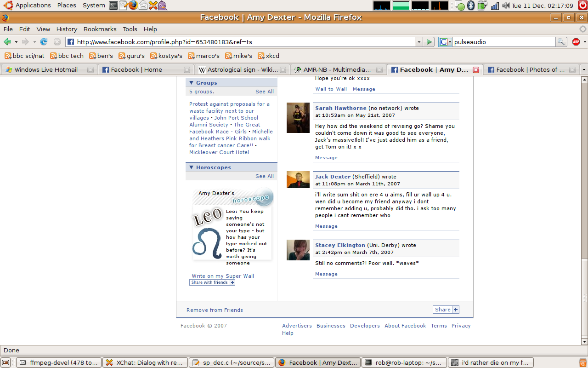Open the John Port School Alumni Society group
Image resolution: width=588 pixels, height=368 pixels.
click(x=224, y=121)
